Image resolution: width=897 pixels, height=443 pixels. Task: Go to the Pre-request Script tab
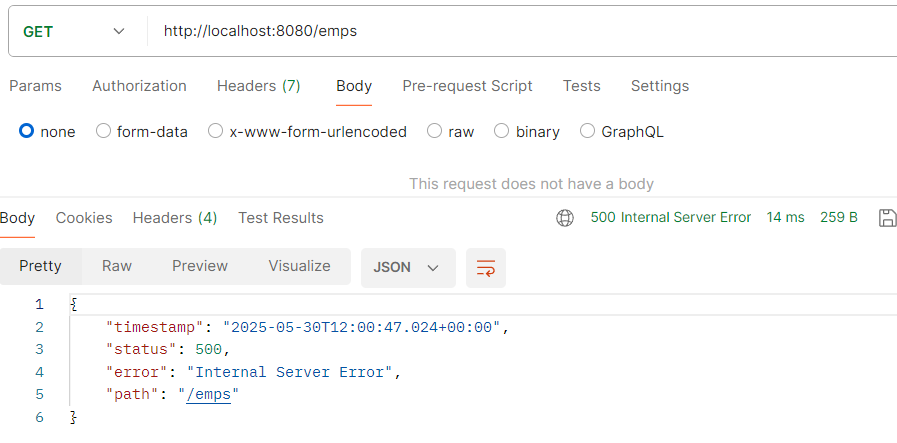pyautogui.click(x=467, y=86)
